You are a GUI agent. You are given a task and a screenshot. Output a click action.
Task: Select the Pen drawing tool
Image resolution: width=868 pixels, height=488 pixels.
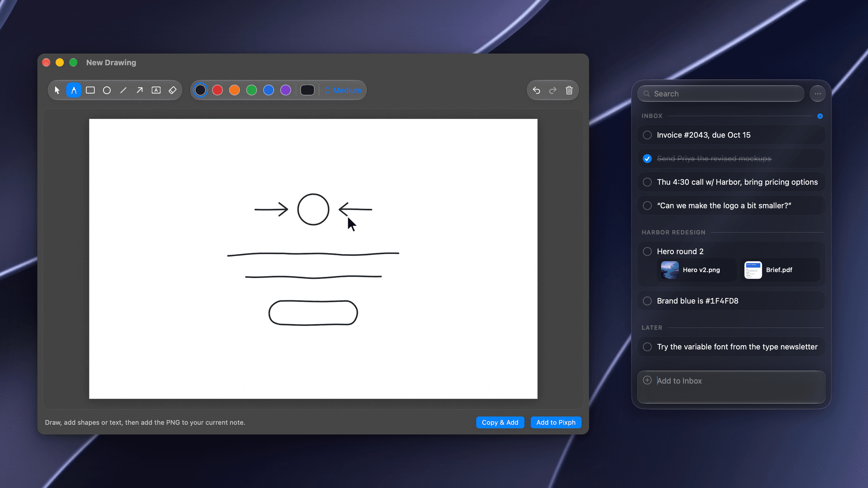pos(74,90)
